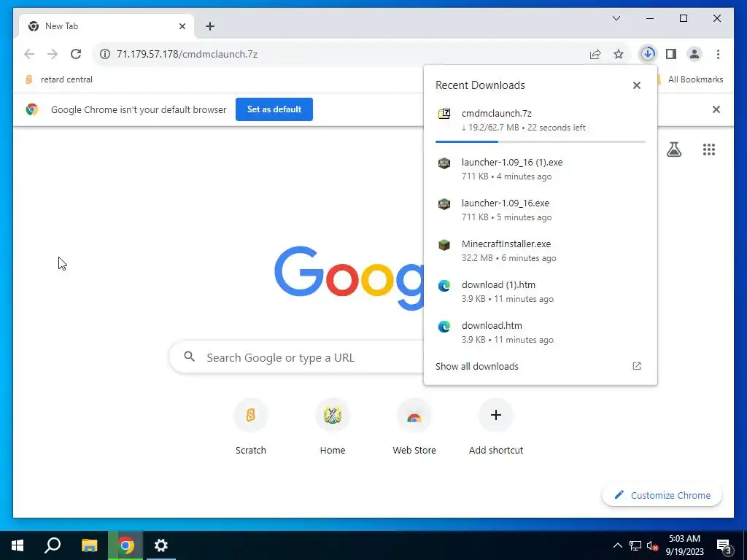This screenshot has width=747, height=560.
Task: Share this page via the share icon
Action: click(x=595, y=54)
